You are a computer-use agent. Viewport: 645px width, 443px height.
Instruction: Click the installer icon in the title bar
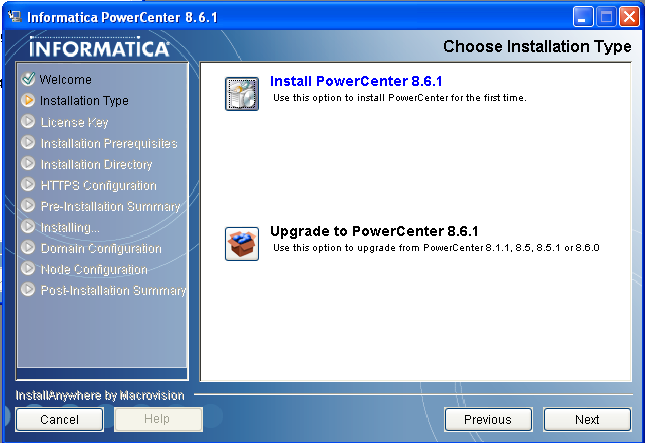coord(15,16)
